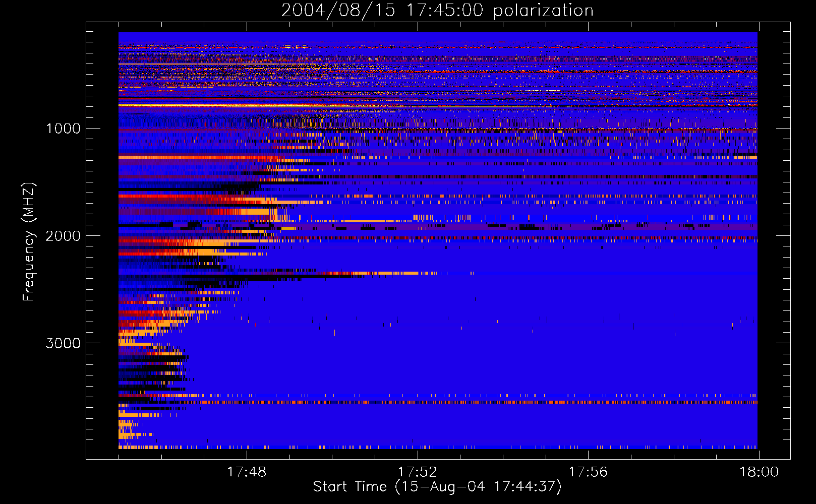Click the "2000" frequency tick label
Screen dimensions: 816x504
point(63,236)
